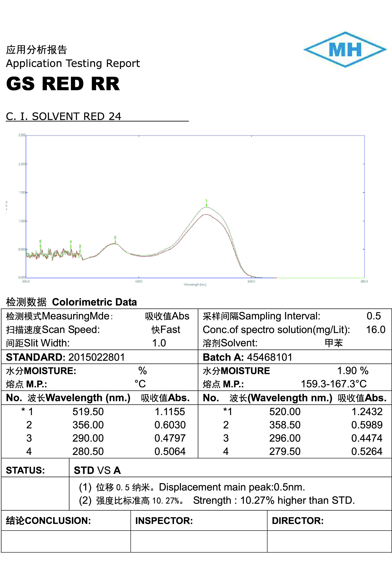The height and width of the screenshot is (588, 392).
Task: Click the Batch A moisture value 1.90 %
Action: [352, 371]
